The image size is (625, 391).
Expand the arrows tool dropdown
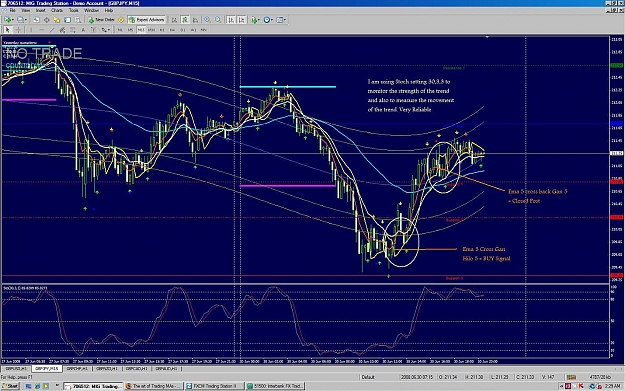coord(109,29)
